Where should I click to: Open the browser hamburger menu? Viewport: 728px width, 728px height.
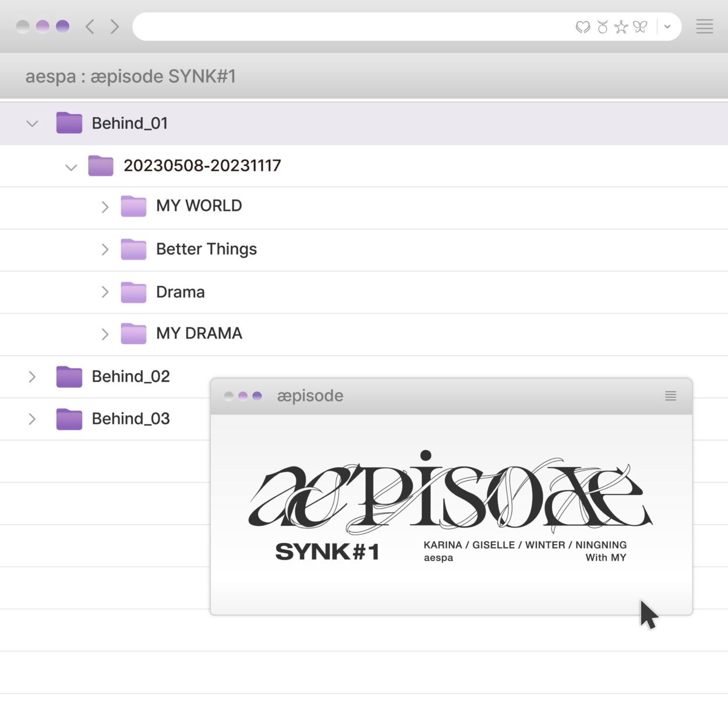pos(704,26)
